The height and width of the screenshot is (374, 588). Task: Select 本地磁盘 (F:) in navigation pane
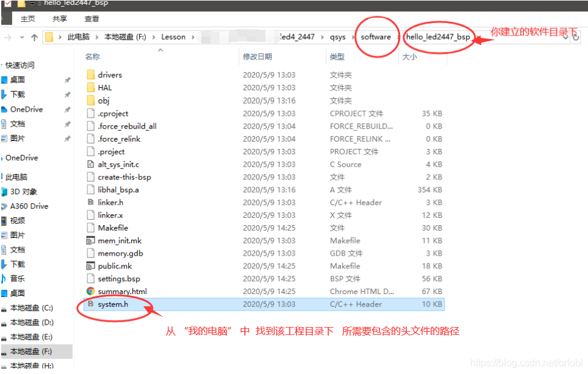(x=30, y=351)
